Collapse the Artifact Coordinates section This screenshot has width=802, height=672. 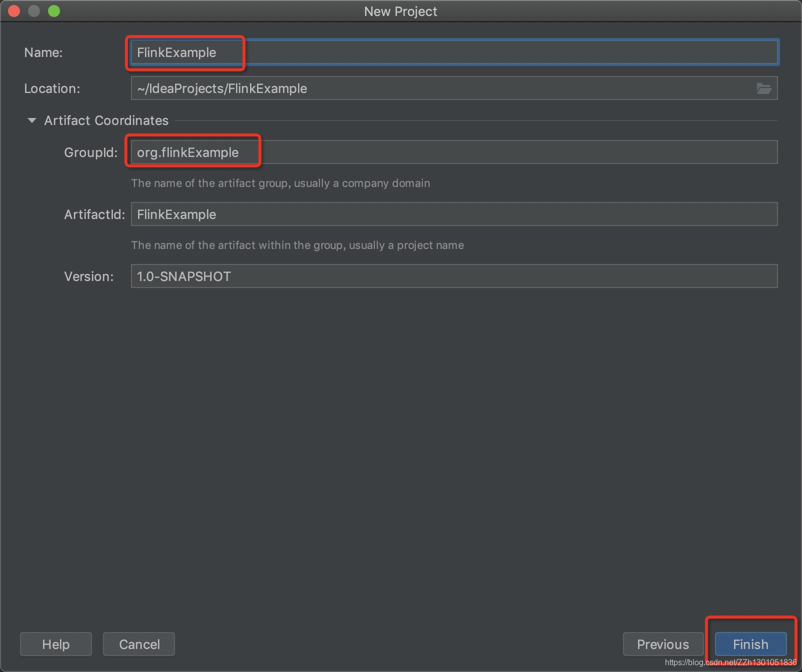(x=32, y=120)
